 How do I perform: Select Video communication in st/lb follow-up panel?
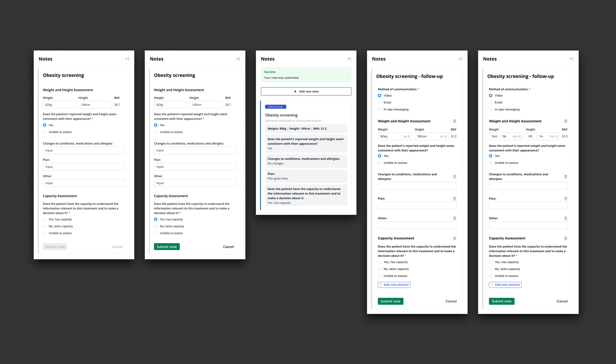coord(490,96)
